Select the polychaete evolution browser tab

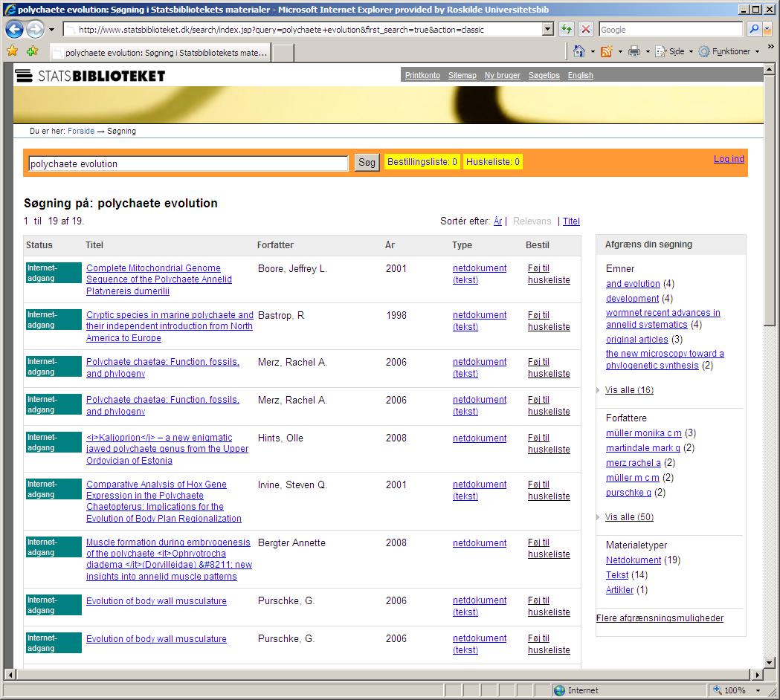pos(160,53)
